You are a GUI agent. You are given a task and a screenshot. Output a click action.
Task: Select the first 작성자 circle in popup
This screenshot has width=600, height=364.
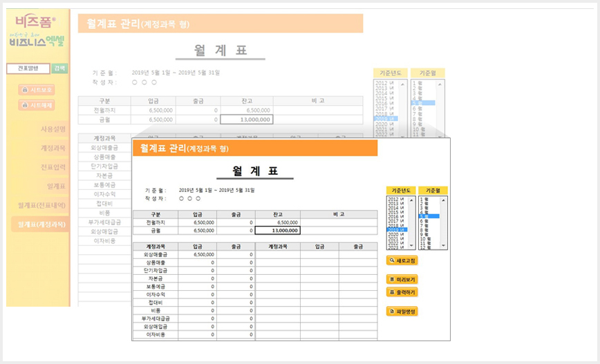point(181,198)
